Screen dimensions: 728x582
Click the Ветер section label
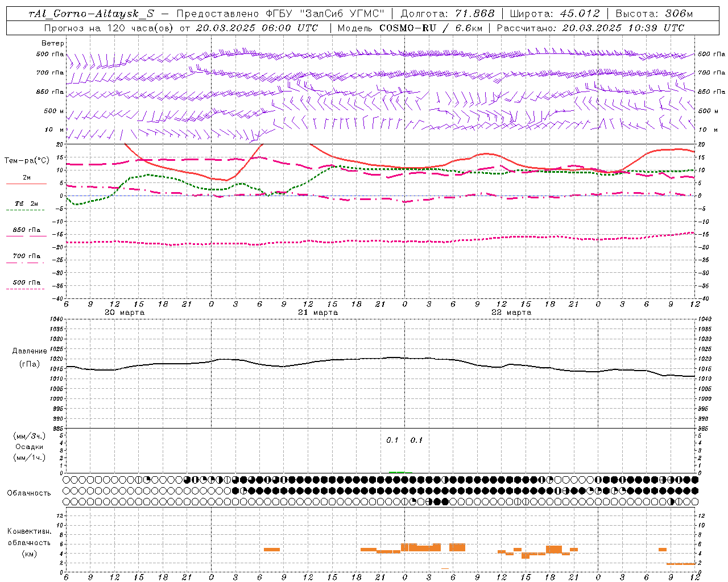pos(52,43)
